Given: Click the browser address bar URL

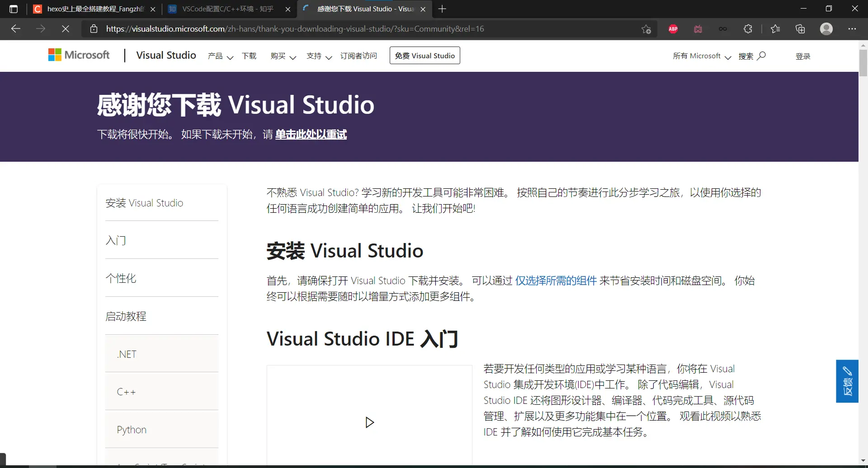Looking at the screenshot, I should pos(295,29).
